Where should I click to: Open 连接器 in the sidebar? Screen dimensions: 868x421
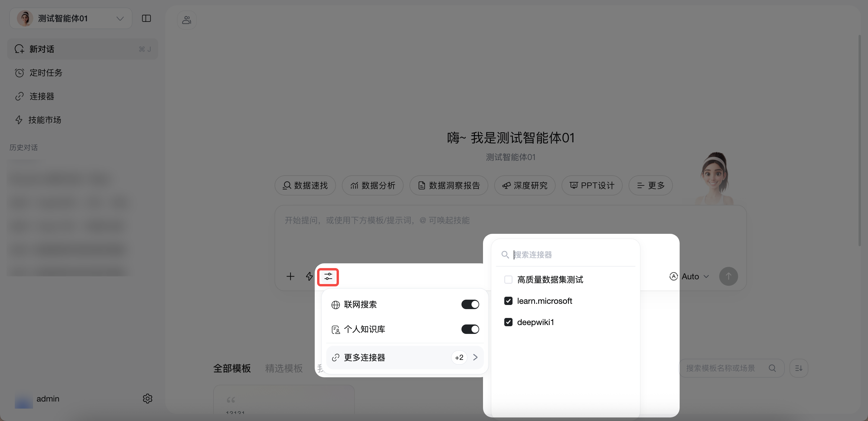point(83,96)
